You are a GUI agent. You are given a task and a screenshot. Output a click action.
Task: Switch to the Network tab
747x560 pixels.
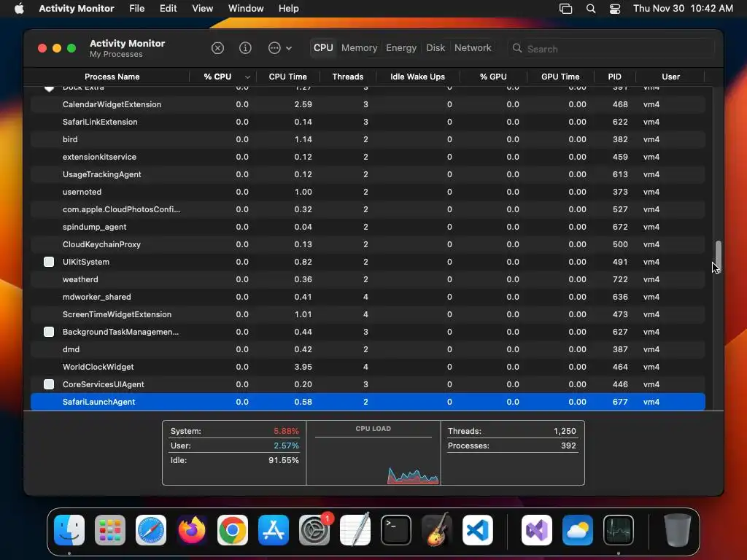coord(473,48)
